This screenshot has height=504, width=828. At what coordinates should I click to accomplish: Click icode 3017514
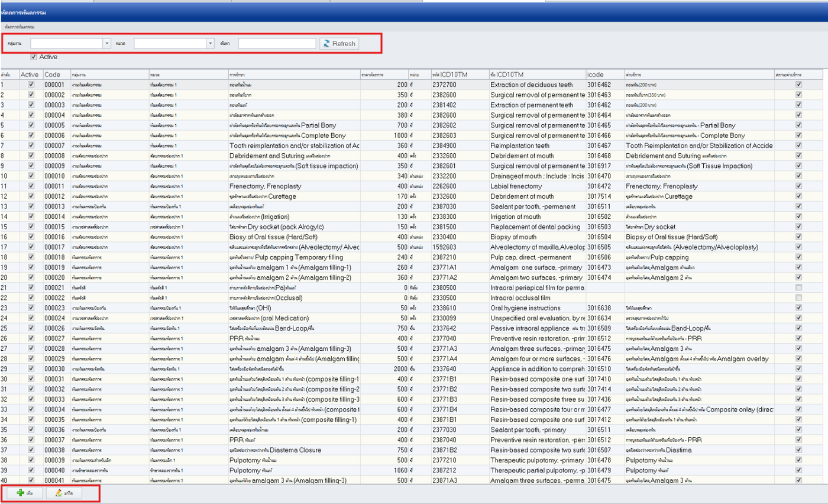[x=604, y=196]
